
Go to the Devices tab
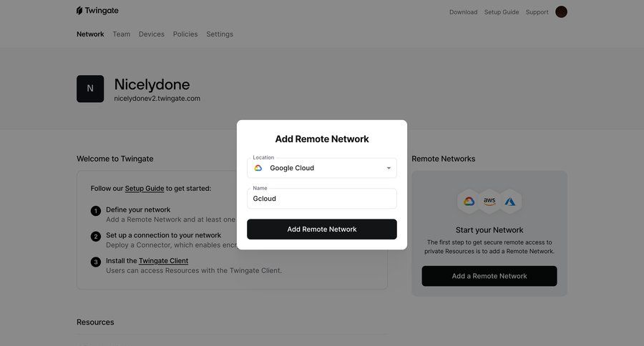152,34
